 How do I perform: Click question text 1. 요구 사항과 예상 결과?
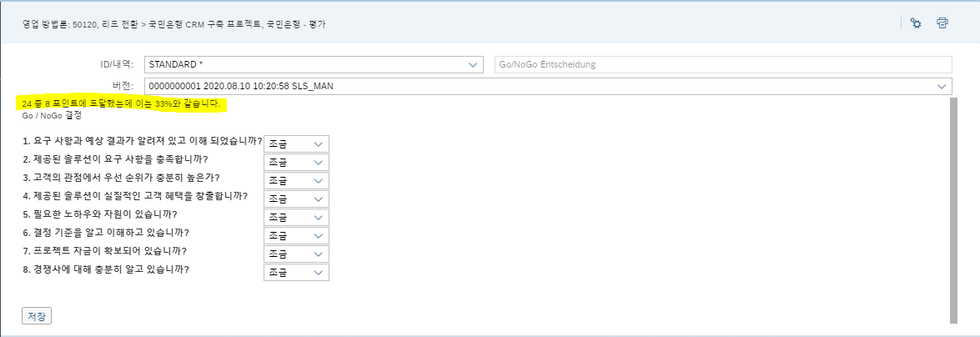[143, 141]
